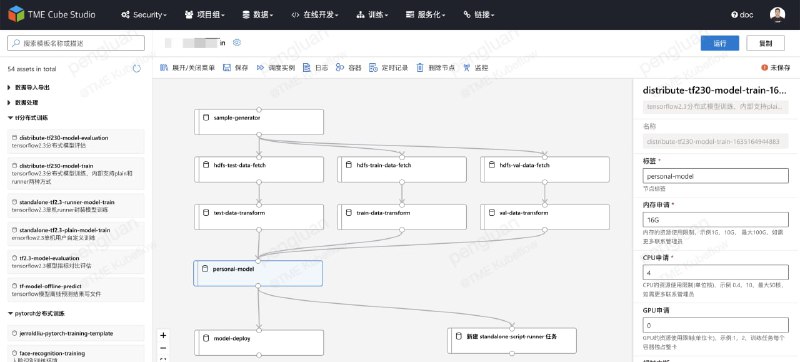Open the 项目组 menu
800x362 pixels.
coord(205,15)
